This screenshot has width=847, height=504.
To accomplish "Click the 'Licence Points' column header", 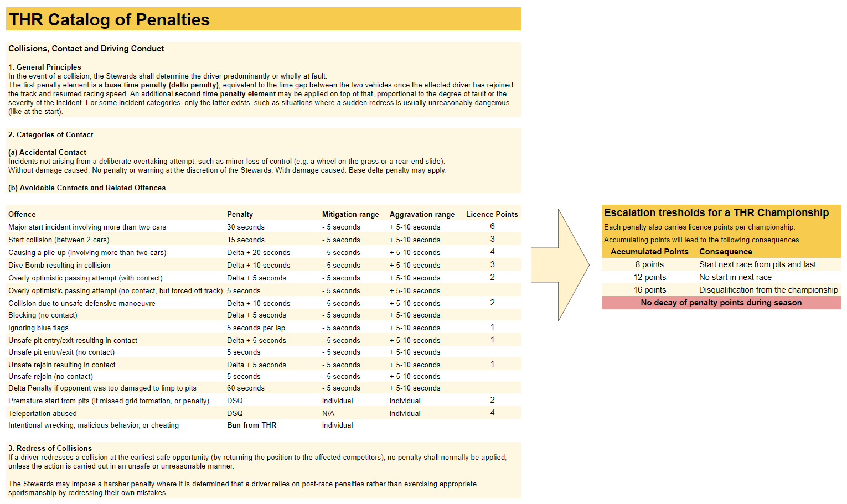I will (x=492, y=214).
